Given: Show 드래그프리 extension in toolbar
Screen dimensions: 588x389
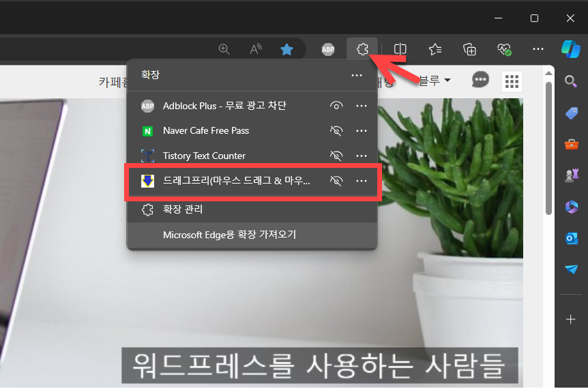Looking at the screenshot, I should tap(336, 181).
